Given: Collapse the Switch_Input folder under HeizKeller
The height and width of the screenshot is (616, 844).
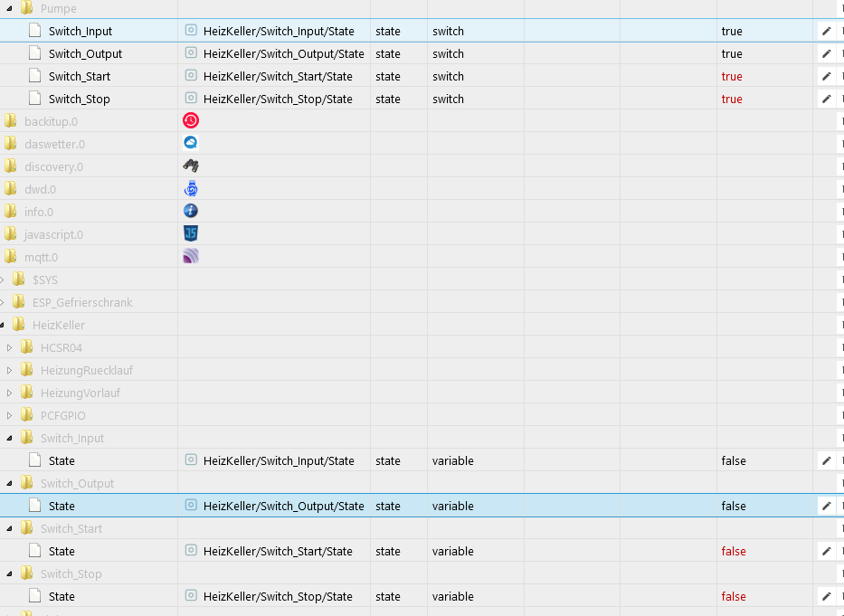Looking at the screenshot, I should [9, 439].
